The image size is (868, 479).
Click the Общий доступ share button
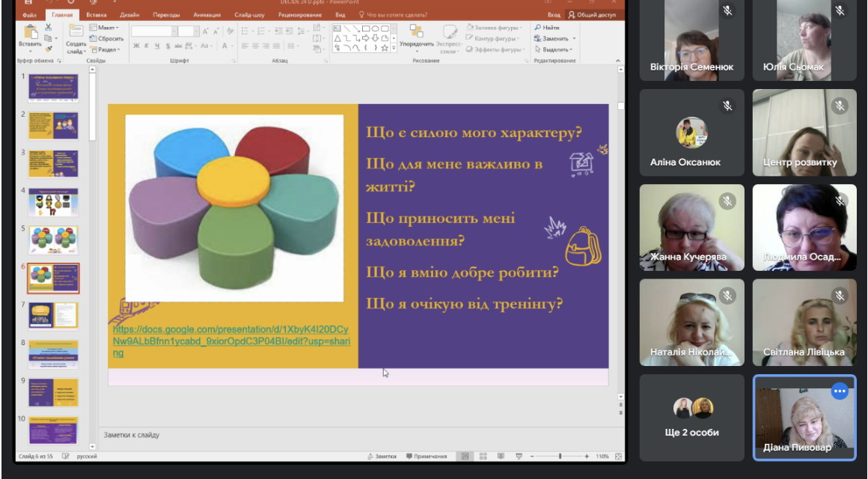coord(593,15)
